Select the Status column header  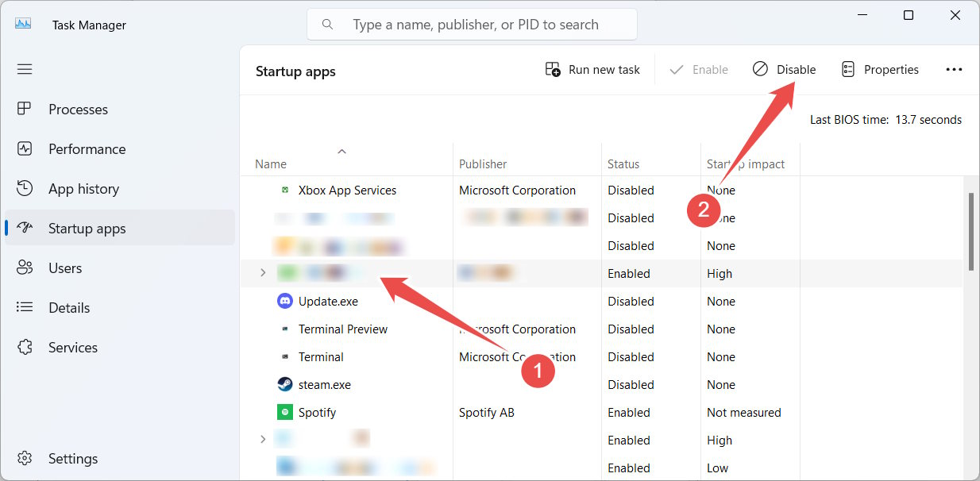click(623, 164)
